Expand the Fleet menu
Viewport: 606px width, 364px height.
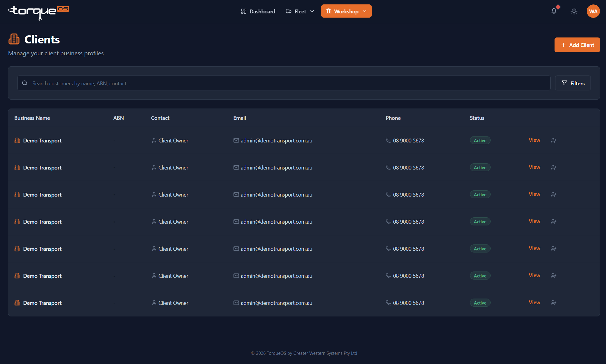300,11
